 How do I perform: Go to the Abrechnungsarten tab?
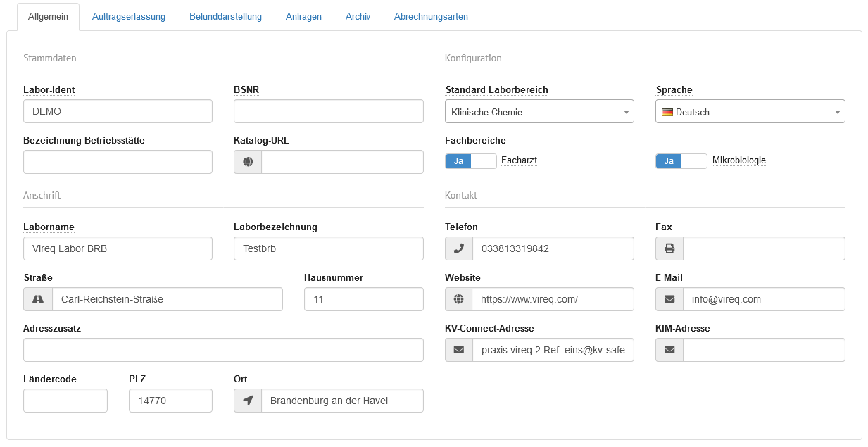[431, 17]
